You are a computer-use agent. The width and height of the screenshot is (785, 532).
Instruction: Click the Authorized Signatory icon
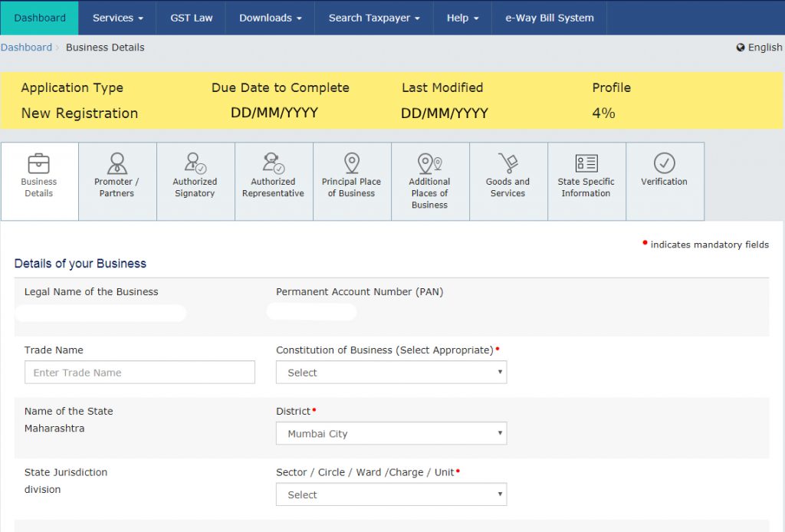tap(195, 163)
